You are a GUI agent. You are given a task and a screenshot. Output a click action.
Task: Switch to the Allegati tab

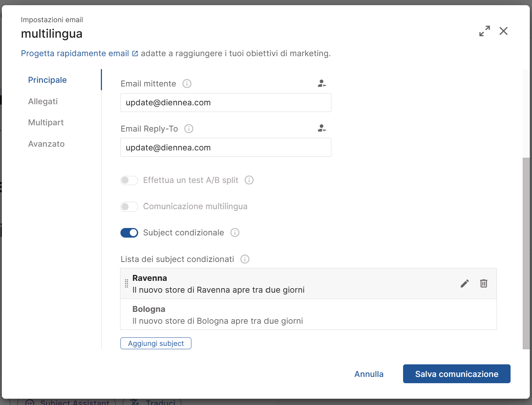click(x=43, y=101)
